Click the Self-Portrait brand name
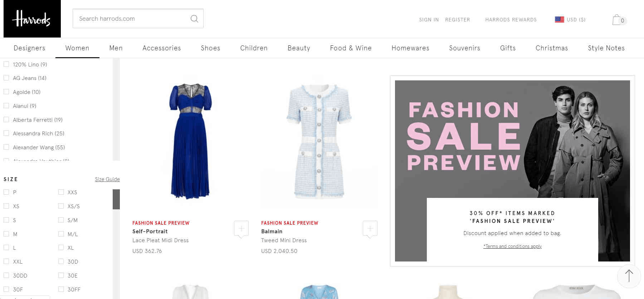 pos(150,231)
